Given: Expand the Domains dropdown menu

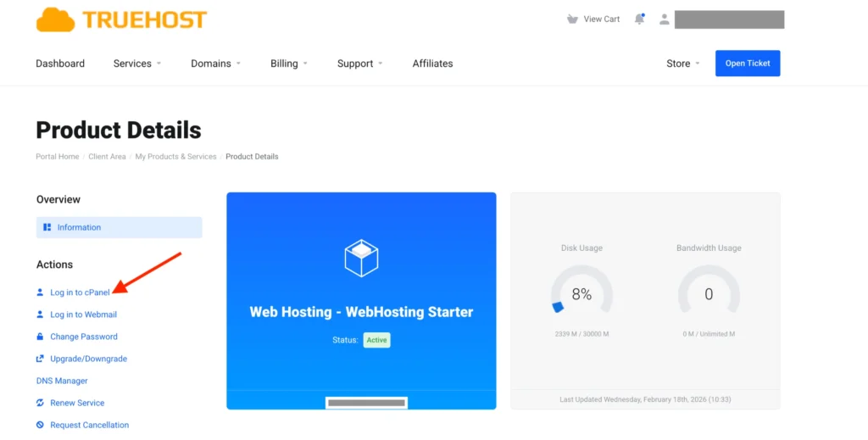Looking at the screenshot, I should point(216,64).
